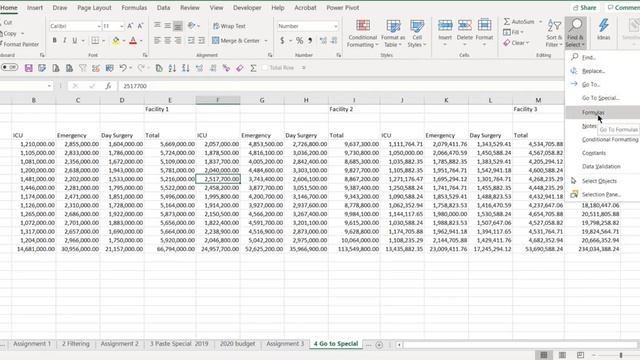Click Decrease Font Size icon
Image resolution: width=640 pixels, height=360 pixels.
click(140, 26)
